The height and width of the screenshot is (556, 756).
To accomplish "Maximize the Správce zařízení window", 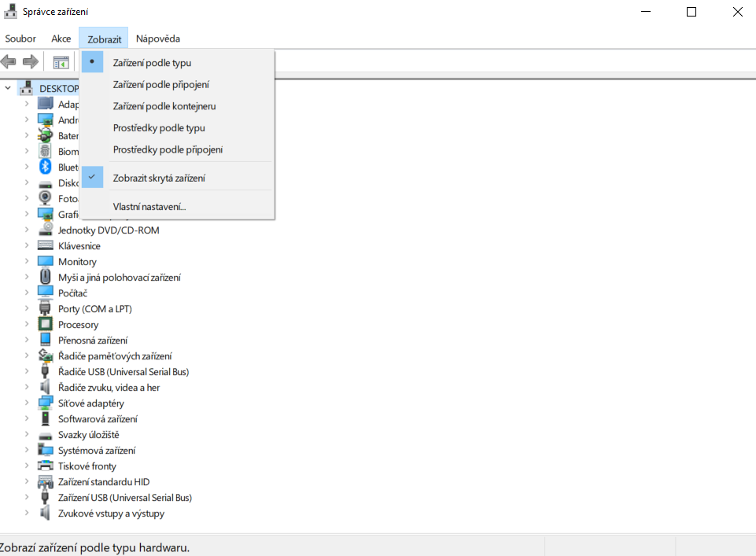I will pyautogui.click(x=691, y=12).
